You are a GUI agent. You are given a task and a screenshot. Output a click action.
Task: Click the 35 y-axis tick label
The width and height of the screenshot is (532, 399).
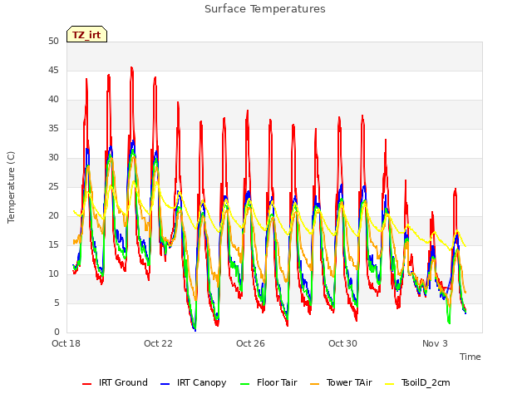pyautogui.click(x=53, y=129)
